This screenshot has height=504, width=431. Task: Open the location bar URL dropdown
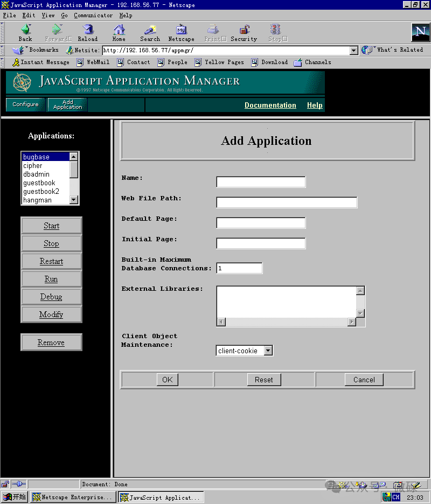coord(354,50)
